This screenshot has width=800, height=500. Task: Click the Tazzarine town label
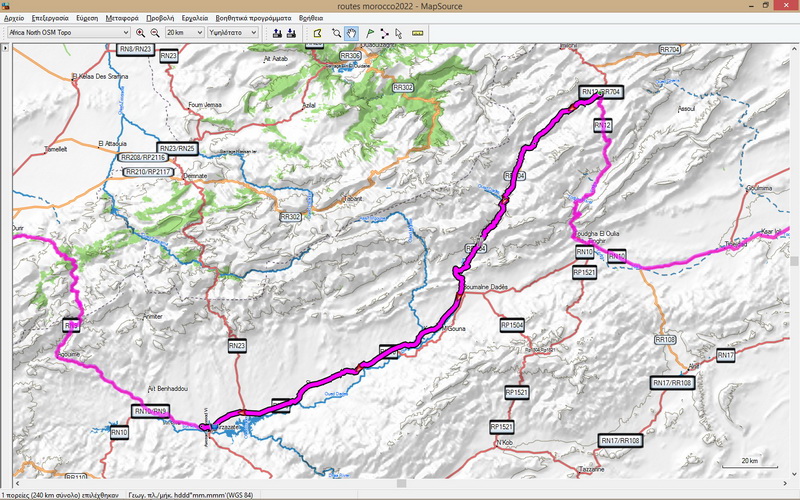[592, 469]
